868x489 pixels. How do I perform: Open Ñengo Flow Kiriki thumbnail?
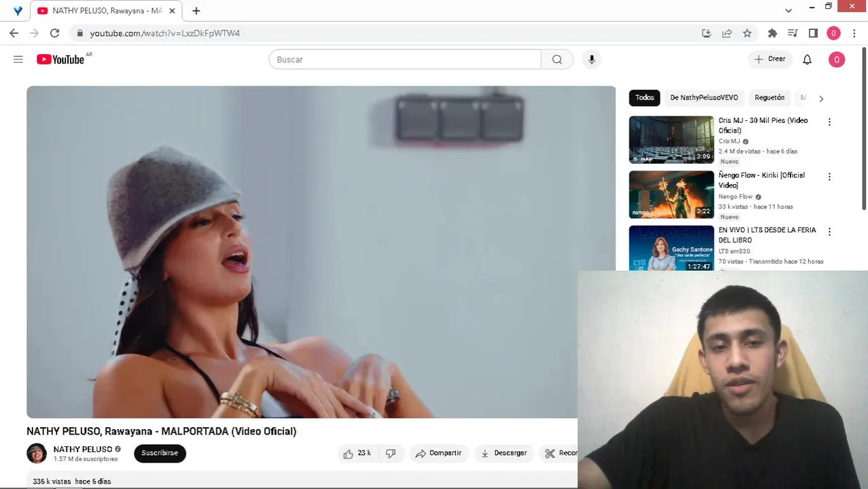pos(671,194)
